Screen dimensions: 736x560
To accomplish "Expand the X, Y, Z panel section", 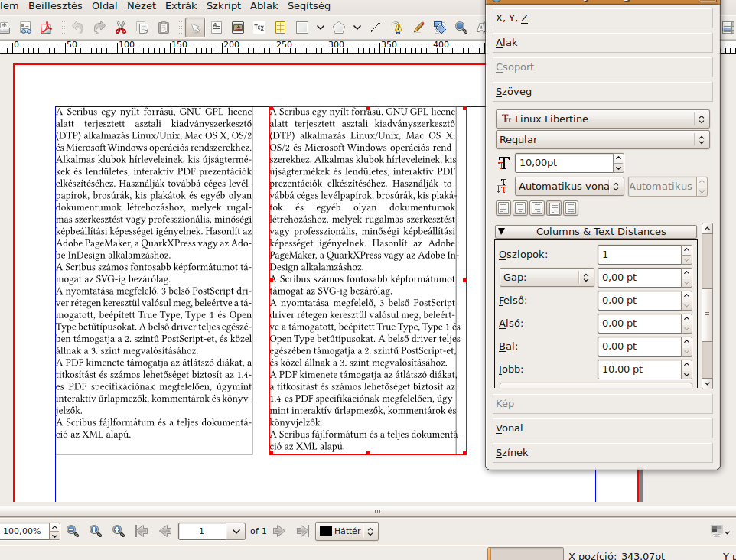I will pyautogui.click(x=603, y=18).
